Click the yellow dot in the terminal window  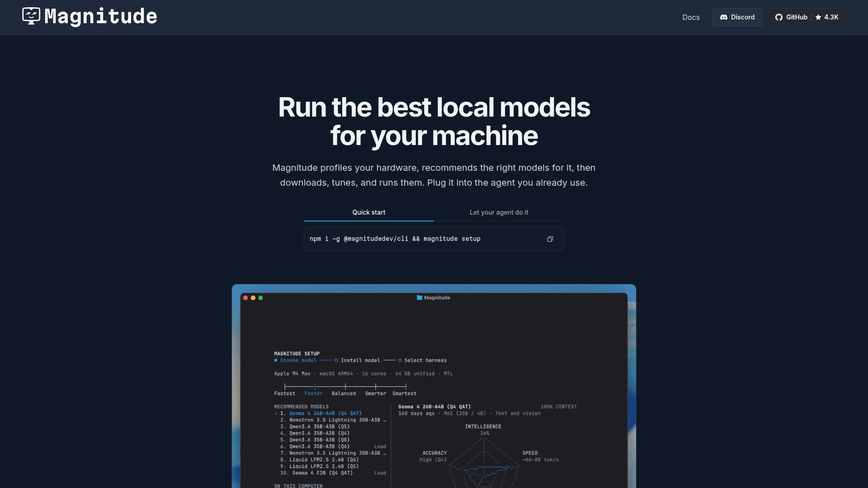click(253, 298)
